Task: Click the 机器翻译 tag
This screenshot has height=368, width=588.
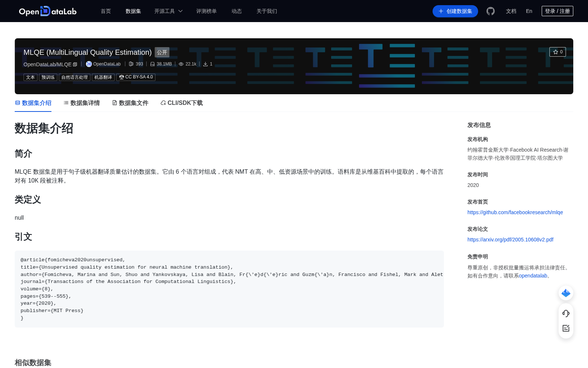Action: pos(103,77)
